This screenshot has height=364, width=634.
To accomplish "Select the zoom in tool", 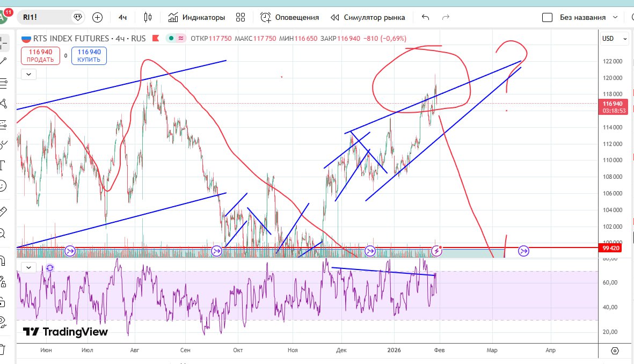I will (x=3, y=234).
